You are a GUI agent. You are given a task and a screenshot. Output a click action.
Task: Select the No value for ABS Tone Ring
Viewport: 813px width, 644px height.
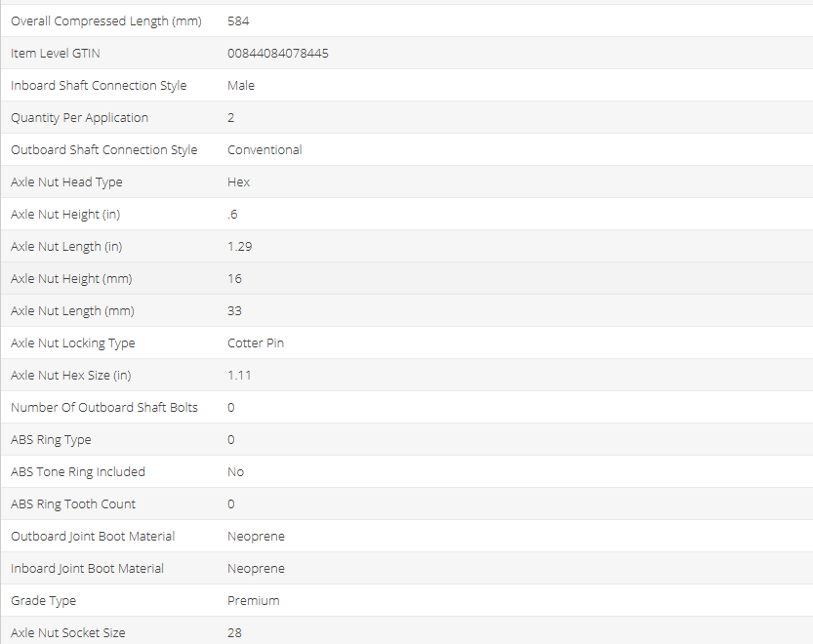click(x=236, y=472)
